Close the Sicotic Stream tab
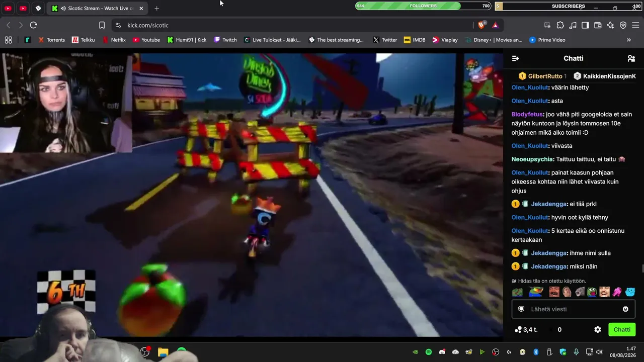Screen dimensions: 644x362 [141, 9]
